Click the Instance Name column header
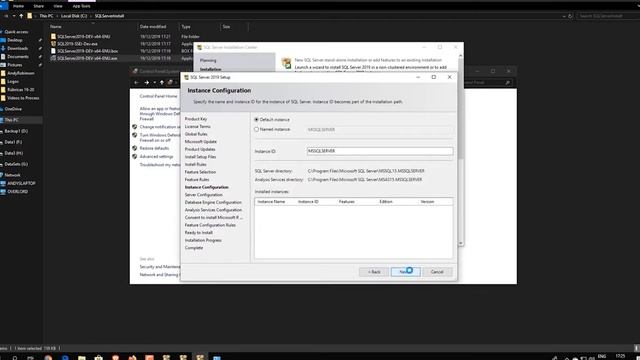This screenshot has height=360, width=640. coord(271,202)
